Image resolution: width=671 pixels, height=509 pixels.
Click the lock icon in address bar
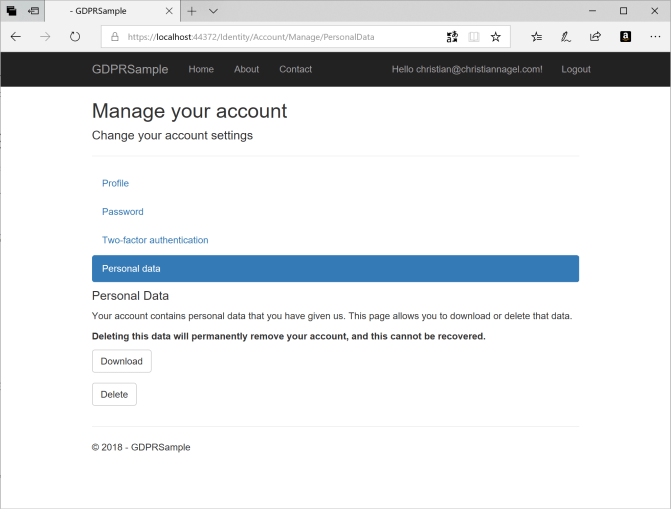click(115, 37)
